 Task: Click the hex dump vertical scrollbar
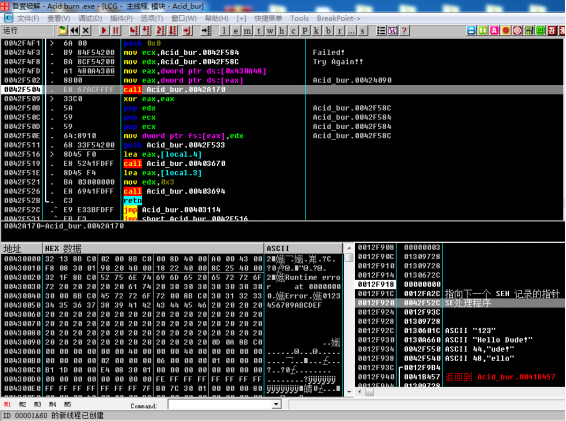[x=349, y=320]
